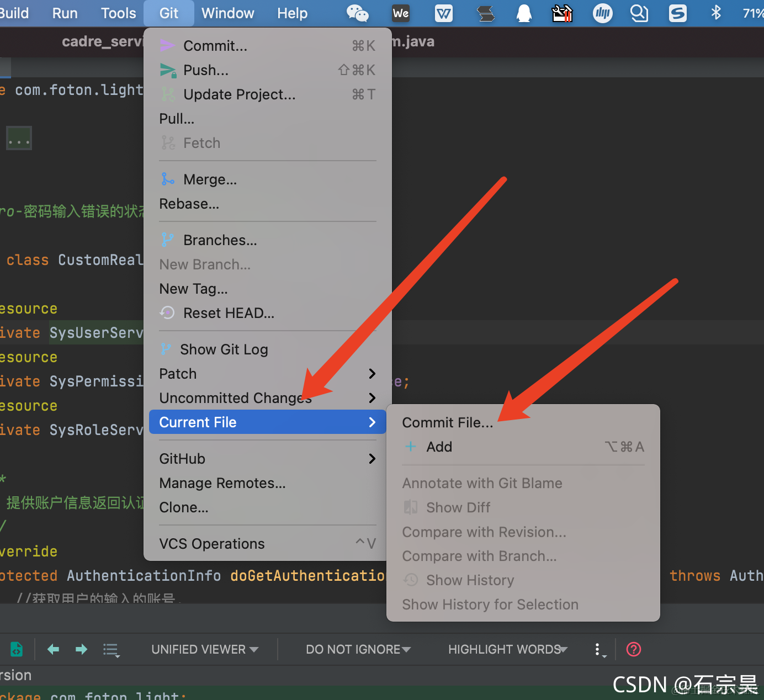Choose Commit File... in submenu
Viewport: 764px width, 700px height.
click(523, 422)
